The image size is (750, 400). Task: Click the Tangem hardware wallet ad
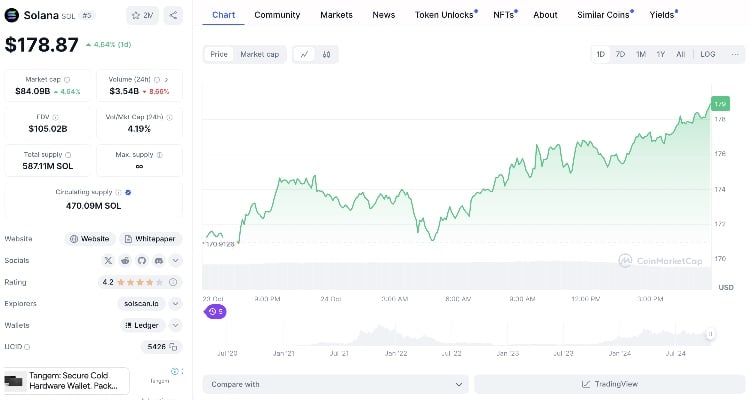67,381
